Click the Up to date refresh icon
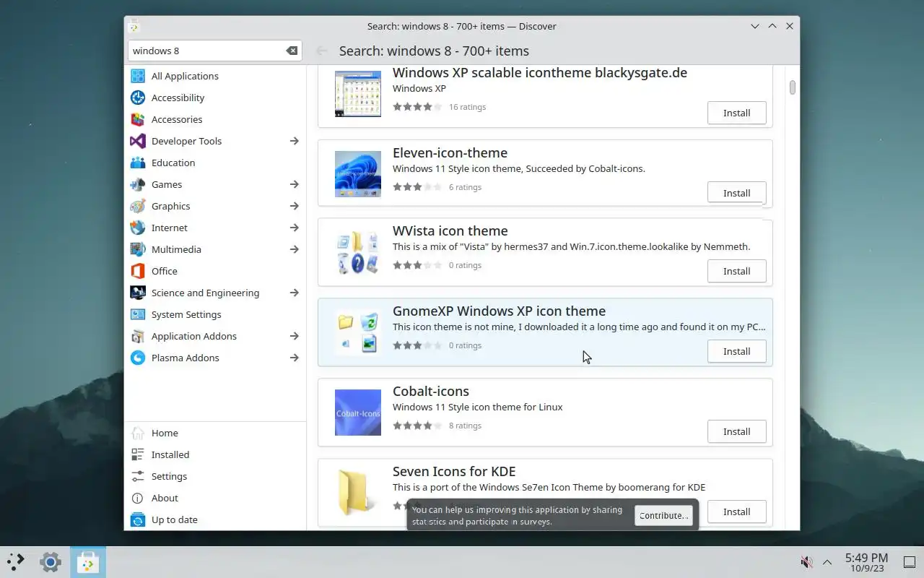The image size is (924, 578). click(138, 519)
